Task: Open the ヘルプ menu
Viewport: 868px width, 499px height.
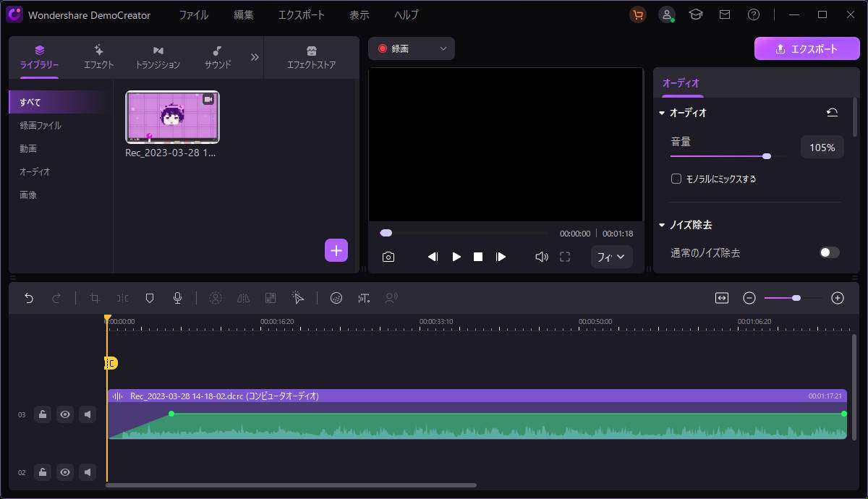Action: pos(406,14)
